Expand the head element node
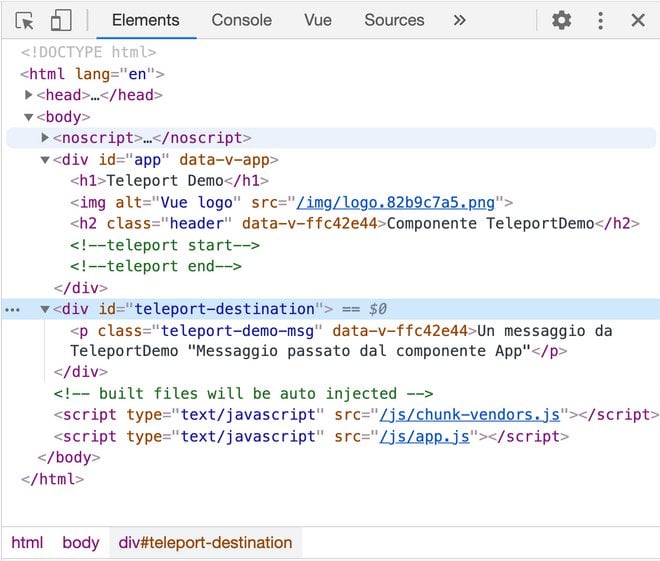This screenshot has width=660, height=561. [x=29, y=95]
